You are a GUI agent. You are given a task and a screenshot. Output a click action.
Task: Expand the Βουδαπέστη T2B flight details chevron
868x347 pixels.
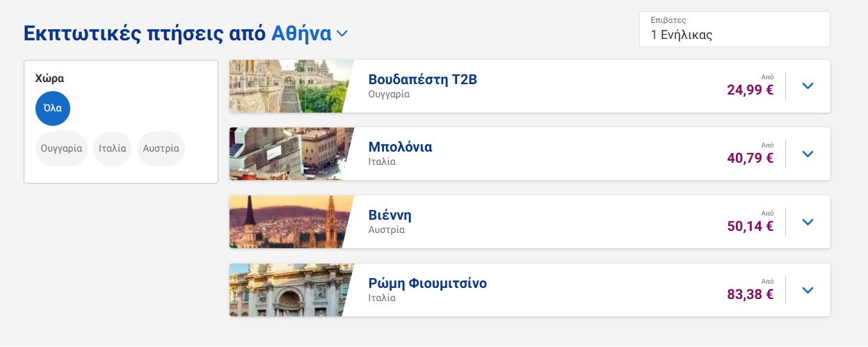pyautogui.click(x=807, y=86)
